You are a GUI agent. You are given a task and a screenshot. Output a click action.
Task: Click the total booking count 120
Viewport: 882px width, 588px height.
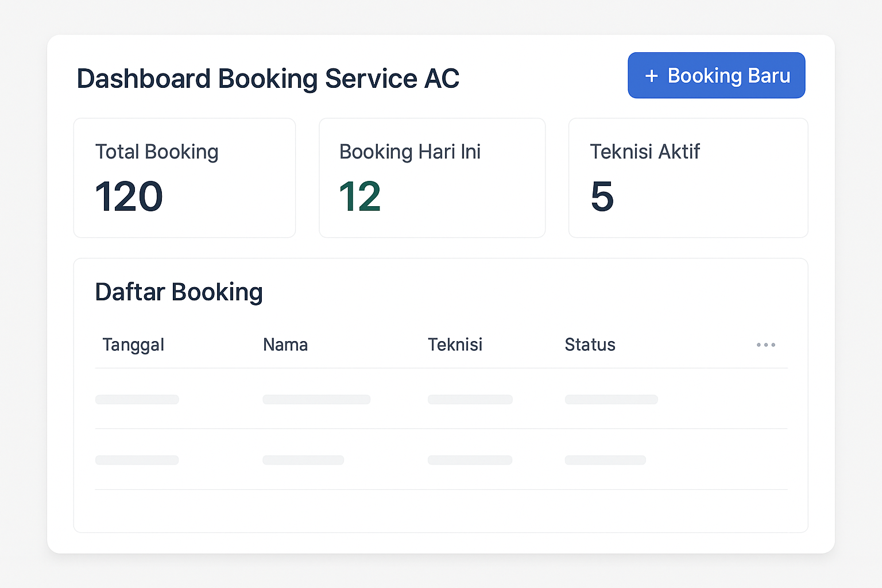point(129,196)
